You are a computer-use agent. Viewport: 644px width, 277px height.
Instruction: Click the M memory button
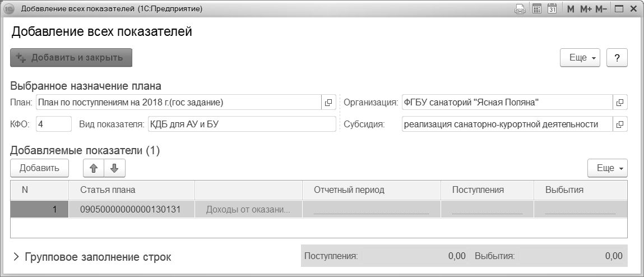point(570,9)
